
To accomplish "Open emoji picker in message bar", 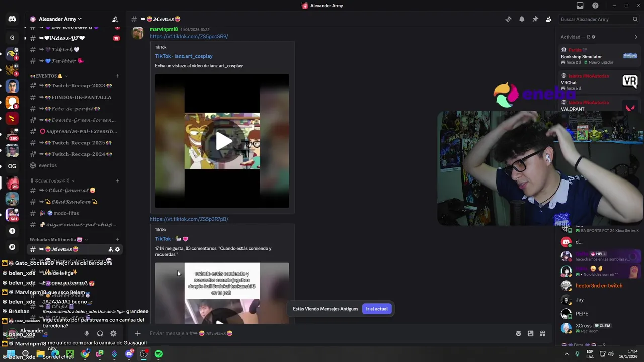I will coord(518,333).
